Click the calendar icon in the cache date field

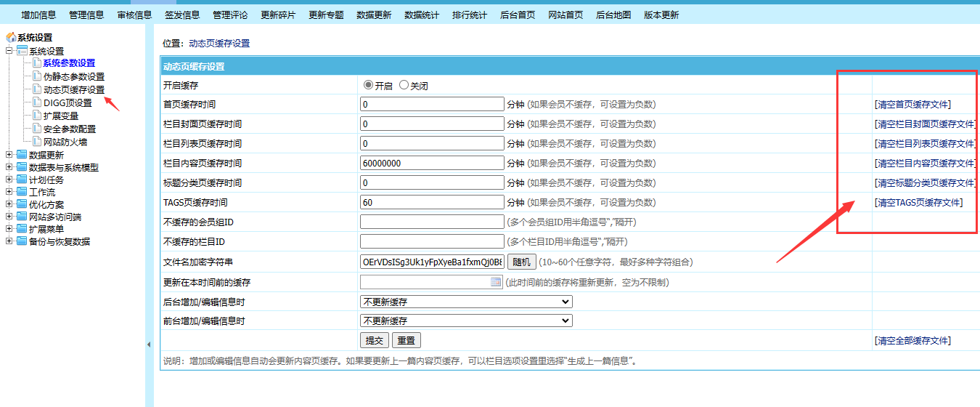[x=497, y=282]
